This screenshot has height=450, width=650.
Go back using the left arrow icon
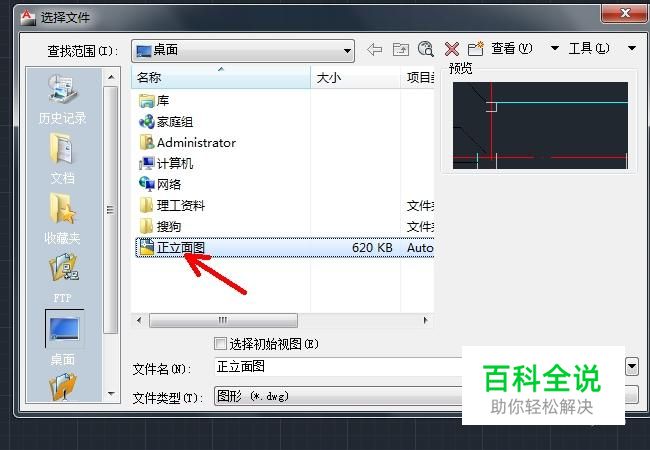click(375, 50)
